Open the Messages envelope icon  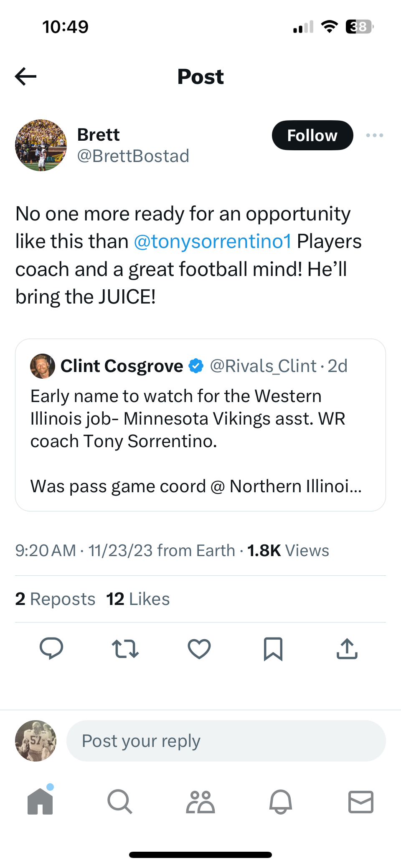click(x=361, y=802)
